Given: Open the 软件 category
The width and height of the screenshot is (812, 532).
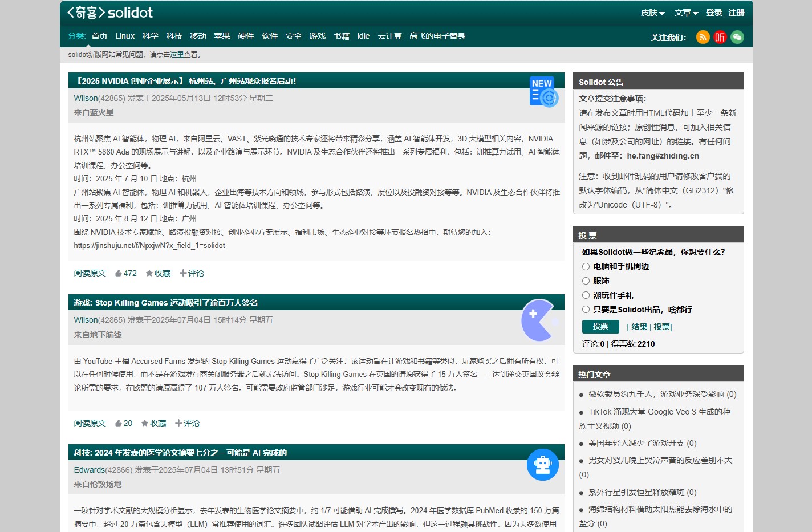Looking at the screenshot, I should coord(270,36).
